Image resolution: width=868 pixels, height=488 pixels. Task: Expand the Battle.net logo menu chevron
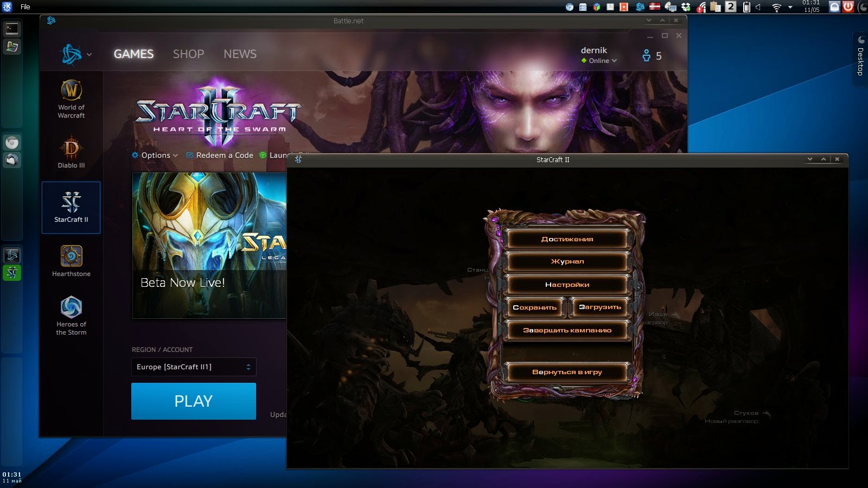[x=89, y=55]
